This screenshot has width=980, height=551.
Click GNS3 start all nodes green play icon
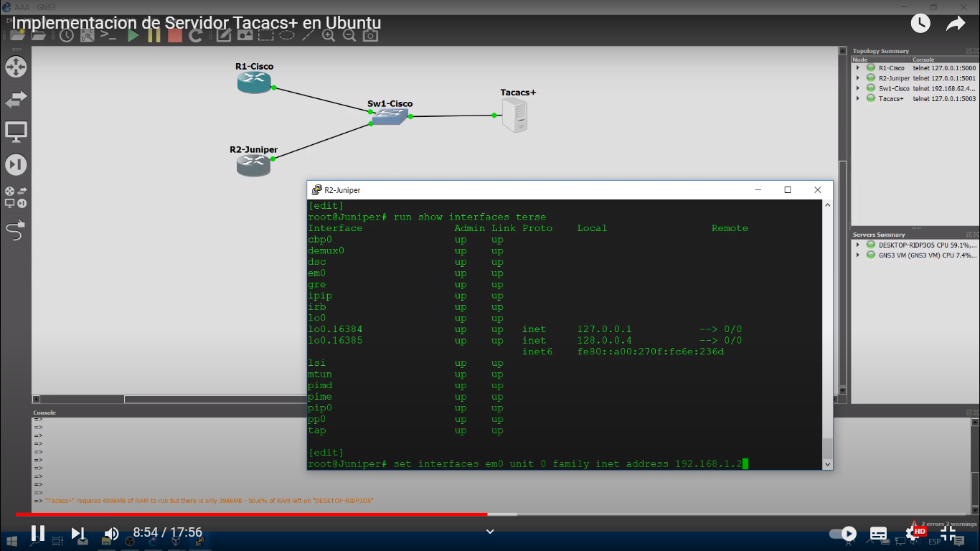coord(133,34)
